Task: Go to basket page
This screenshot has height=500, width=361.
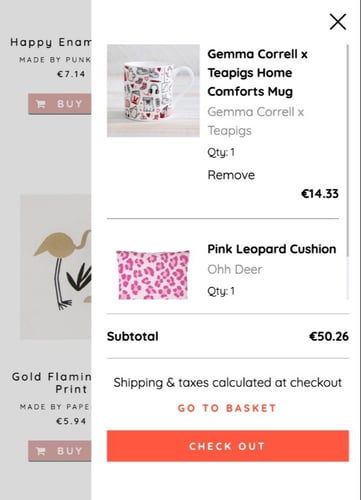Action: tap(227, 408)
